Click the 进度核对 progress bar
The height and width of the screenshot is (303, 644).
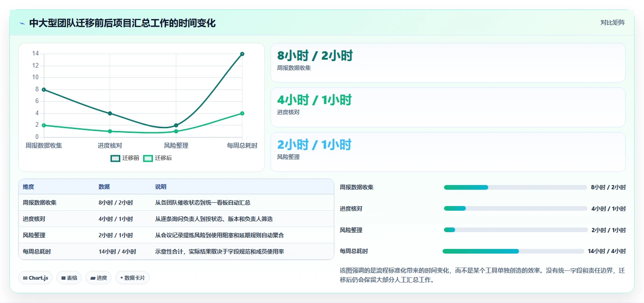(515, 208)
